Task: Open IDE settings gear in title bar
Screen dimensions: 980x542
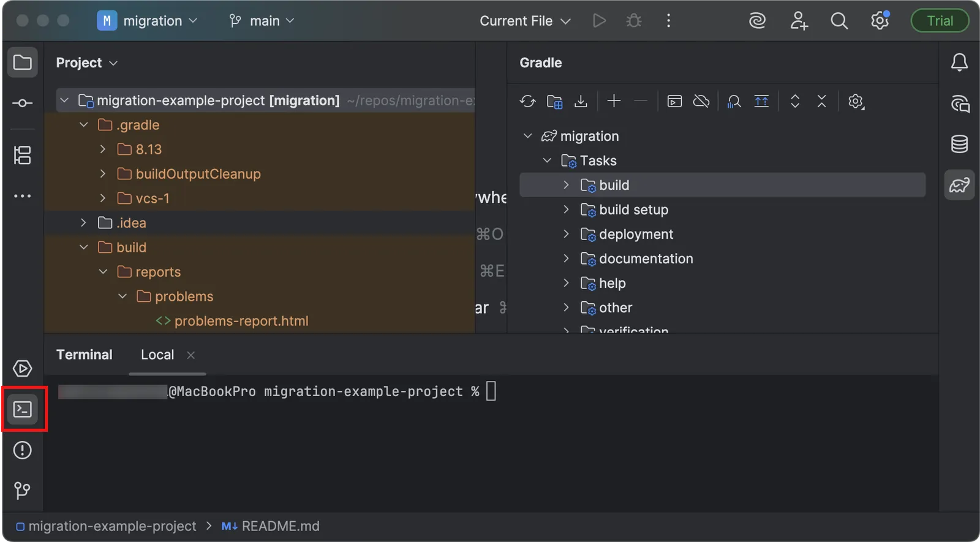Action: click(x=880, y=21)
